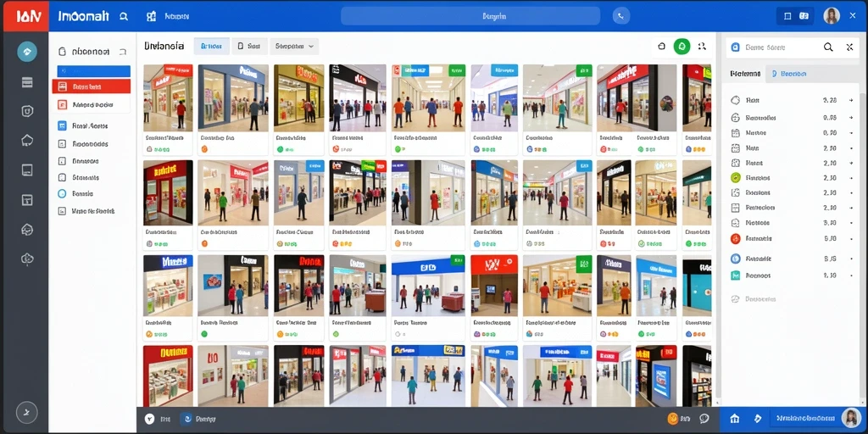Open the dropdown with chevron in gallery toolbar

[294, 47]
